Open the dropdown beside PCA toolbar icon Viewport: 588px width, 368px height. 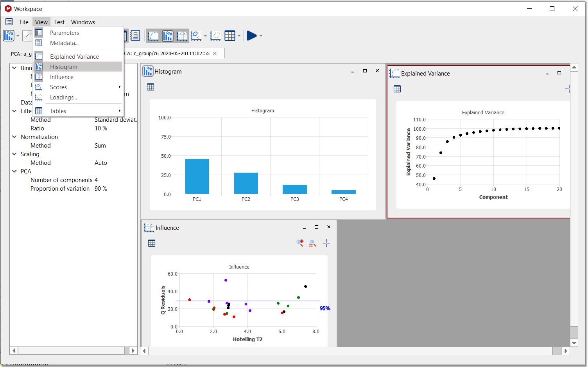18,36
